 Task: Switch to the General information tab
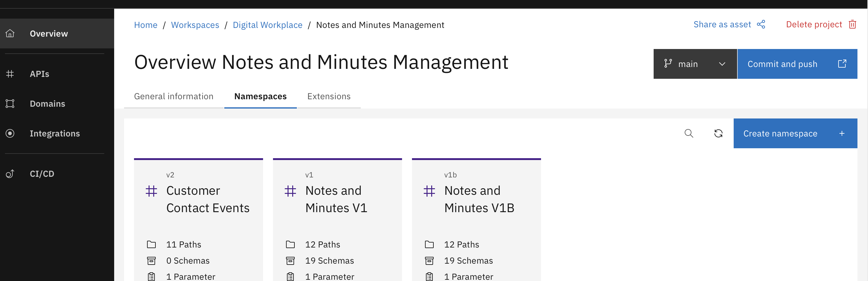(x=173, y=96)
